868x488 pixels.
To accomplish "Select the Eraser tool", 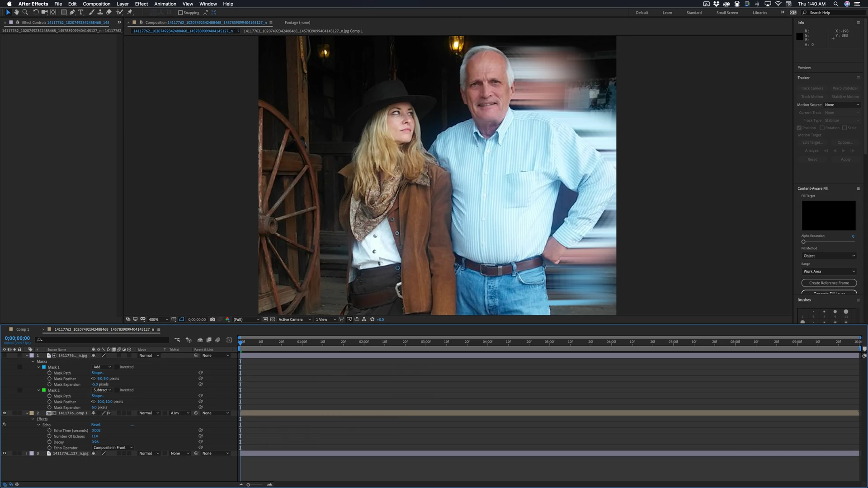I will click(x=109, y=12).
